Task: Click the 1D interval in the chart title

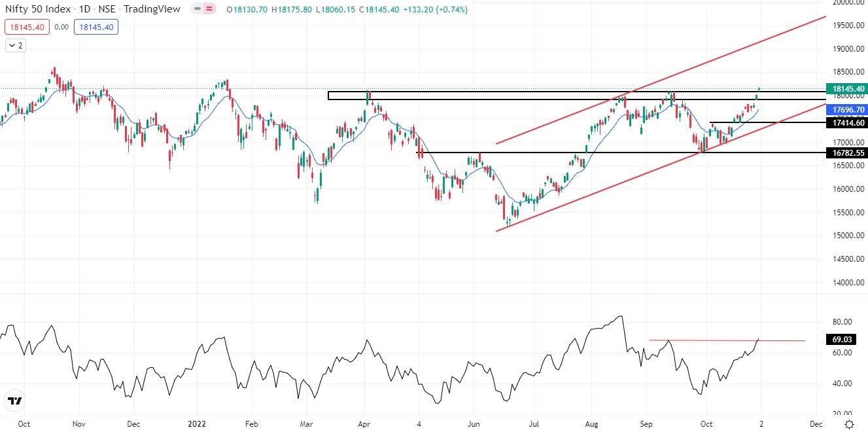Action: pyautogui.click(x=85, y=10)
